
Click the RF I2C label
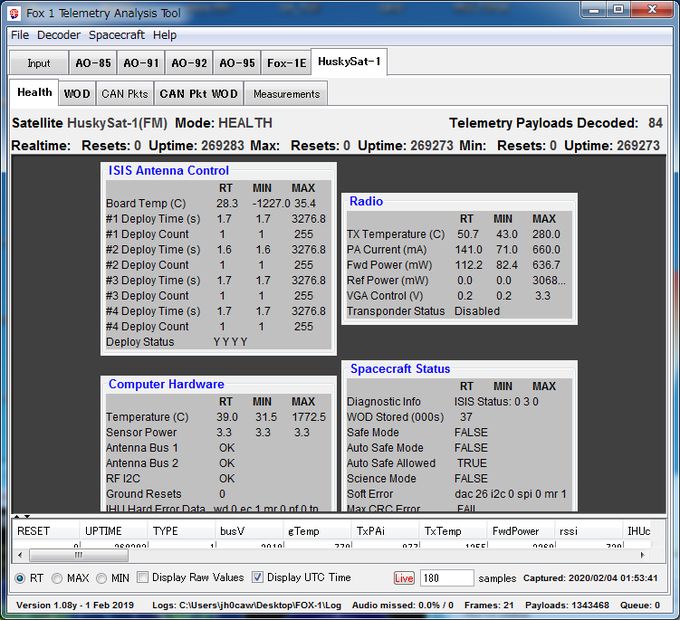123,479
